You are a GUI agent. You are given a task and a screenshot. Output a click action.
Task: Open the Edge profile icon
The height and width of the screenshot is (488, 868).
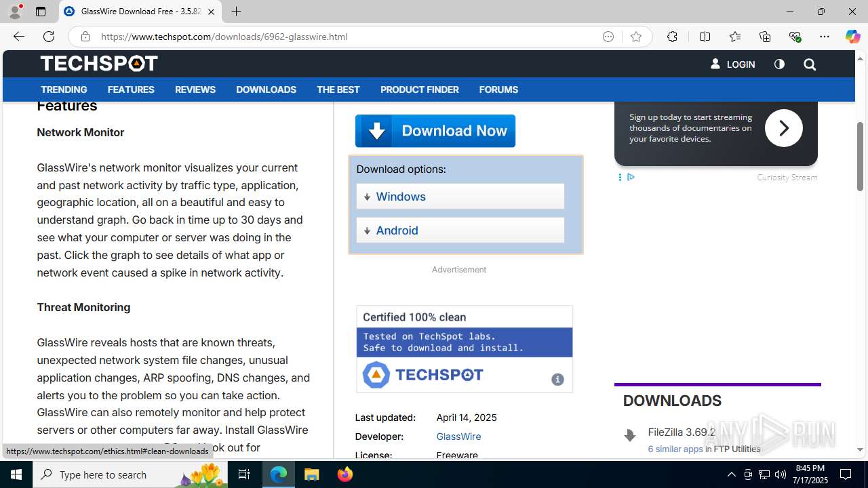click(x=15, y=12)
